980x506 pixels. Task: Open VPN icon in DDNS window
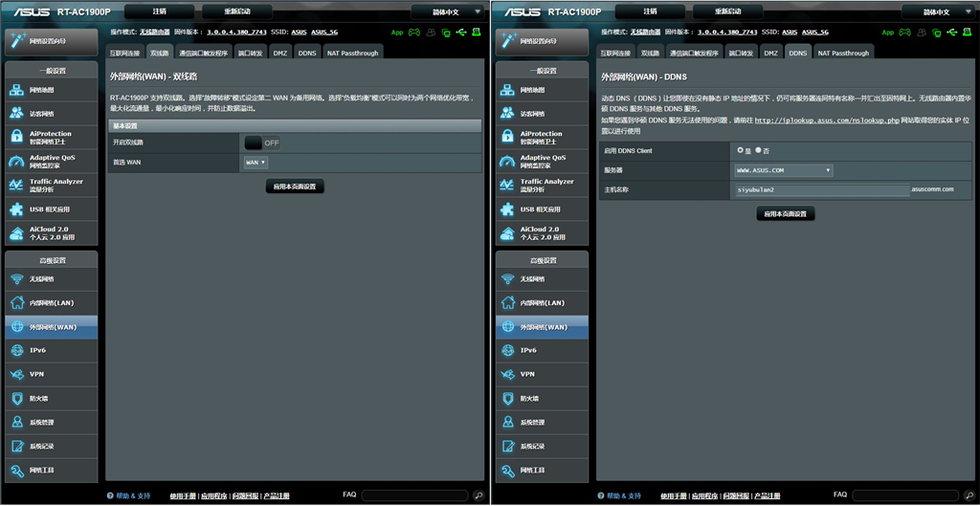[x=507, y=374]
